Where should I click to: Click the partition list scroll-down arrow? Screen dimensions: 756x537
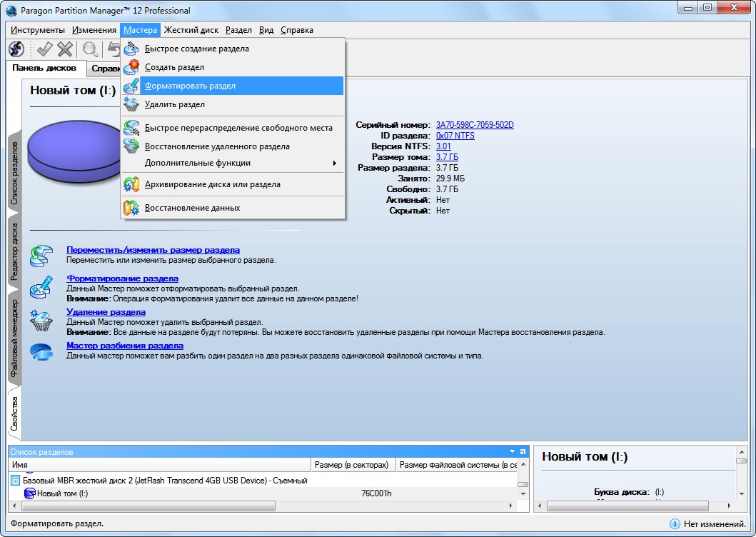[x=523, y=494]
